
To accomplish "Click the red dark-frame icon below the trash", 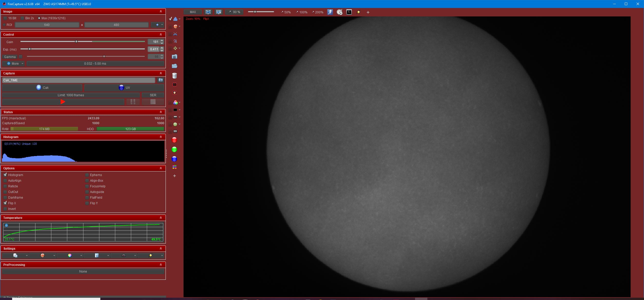I will pyautogui.click(x=175, y=84).
